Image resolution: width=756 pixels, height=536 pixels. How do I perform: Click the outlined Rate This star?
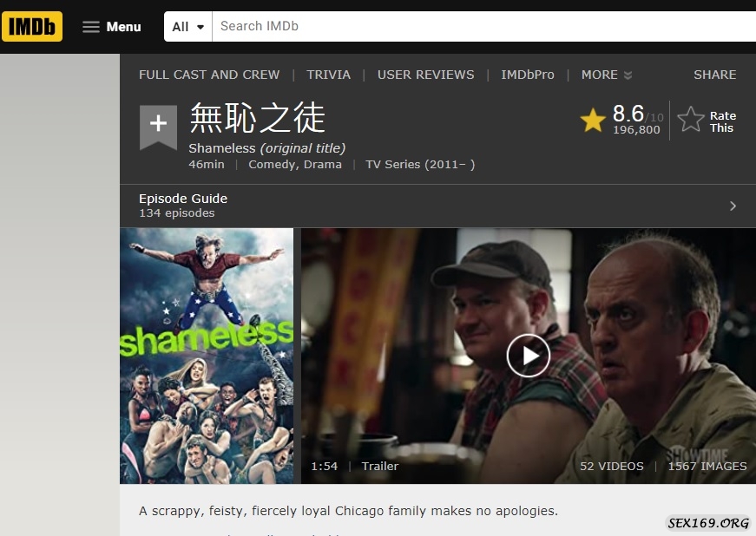tap(691, 119)
